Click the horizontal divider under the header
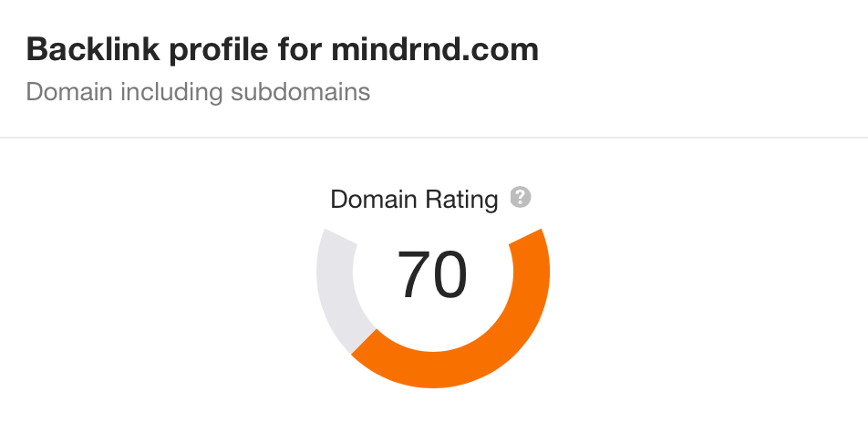 pos(434,138)
